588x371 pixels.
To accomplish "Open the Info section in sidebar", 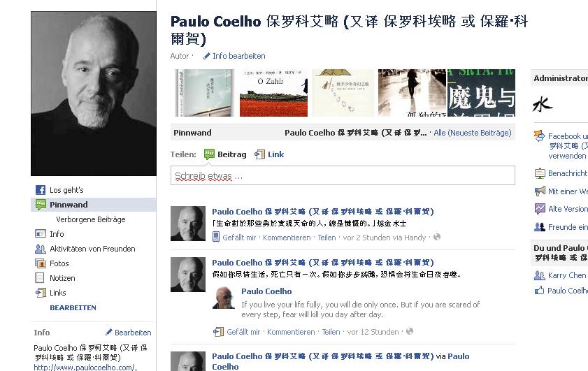I will pyautogui.click(x=57, y=234).
